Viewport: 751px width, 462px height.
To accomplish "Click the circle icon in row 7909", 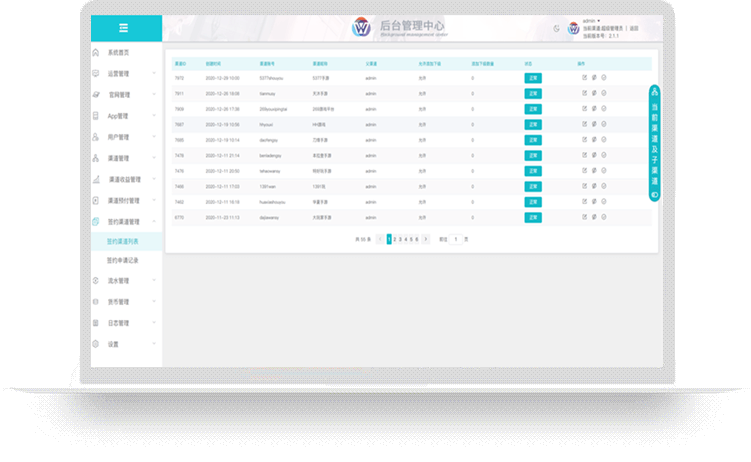I will click(604, 108).
